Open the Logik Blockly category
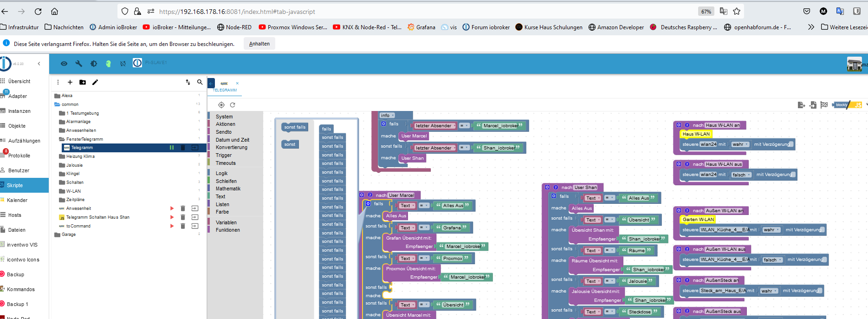 [222, 173]
